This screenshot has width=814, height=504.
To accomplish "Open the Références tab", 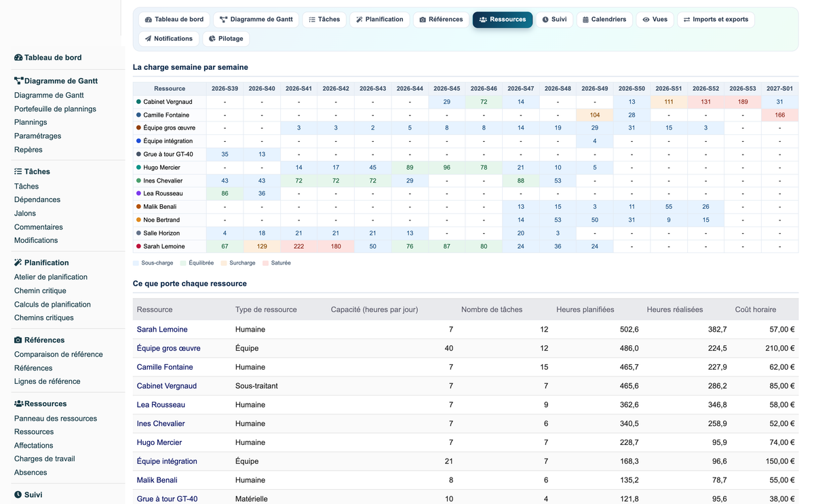I will pyautogui.click(x=441, y=20).
